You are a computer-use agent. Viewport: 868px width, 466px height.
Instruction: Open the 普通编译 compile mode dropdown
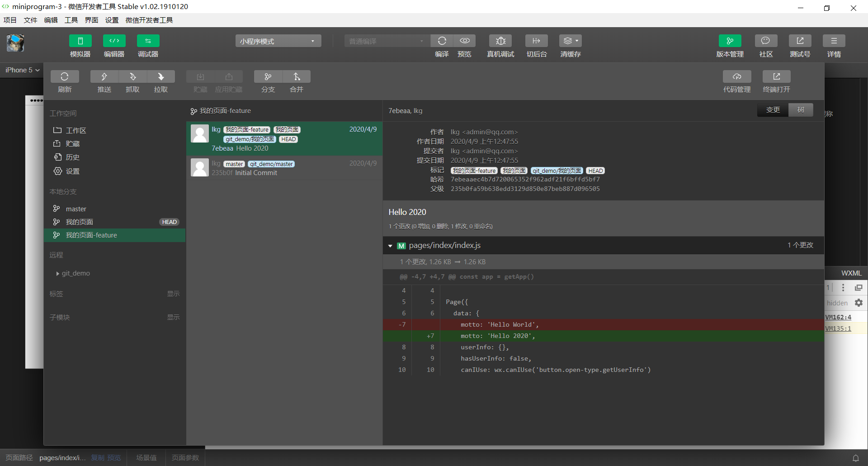coord(387,41)
